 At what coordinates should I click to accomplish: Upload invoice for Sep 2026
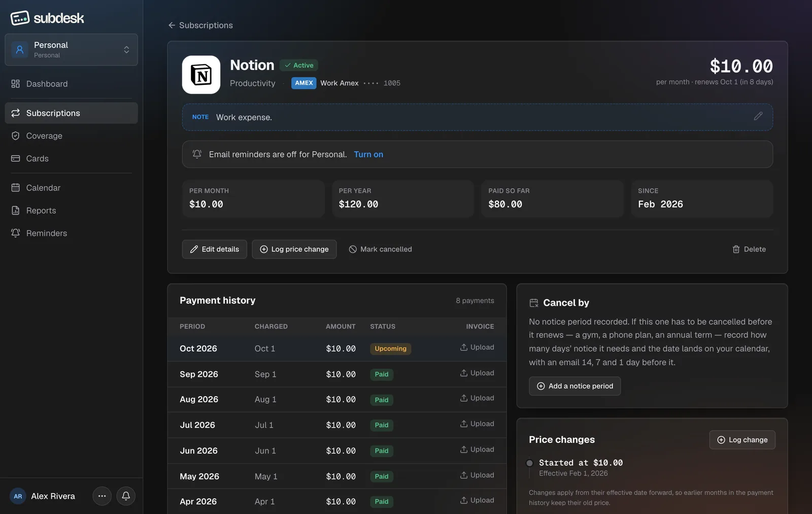tap(477, 373)
